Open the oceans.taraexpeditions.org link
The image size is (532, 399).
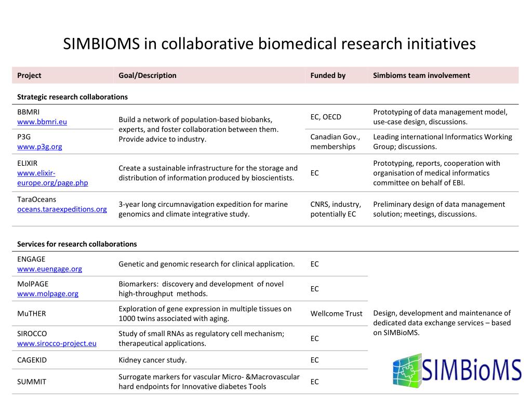(x=62, y=209)
